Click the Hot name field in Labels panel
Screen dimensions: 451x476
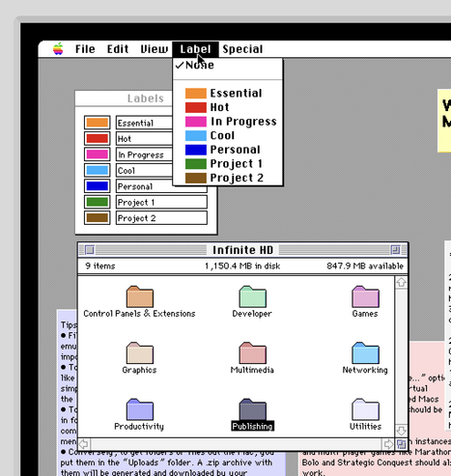point(144,138)
